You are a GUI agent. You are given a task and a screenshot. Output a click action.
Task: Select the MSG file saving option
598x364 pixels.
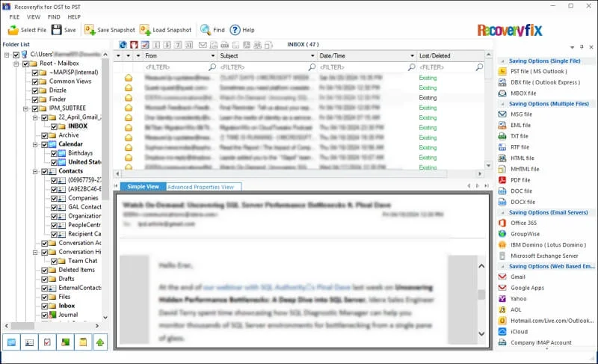click(x=521, y=114)
